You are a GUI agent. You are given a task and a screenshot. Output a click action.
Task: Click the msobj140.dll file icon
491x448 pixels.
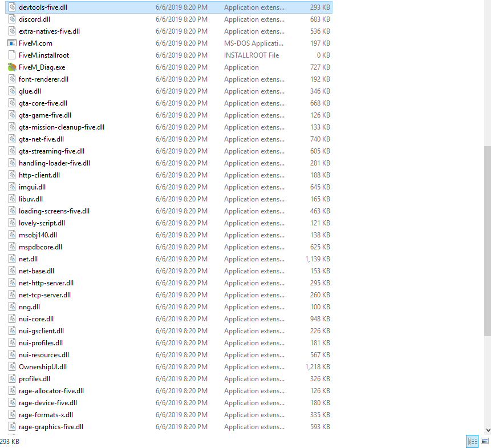click(12, 235)
